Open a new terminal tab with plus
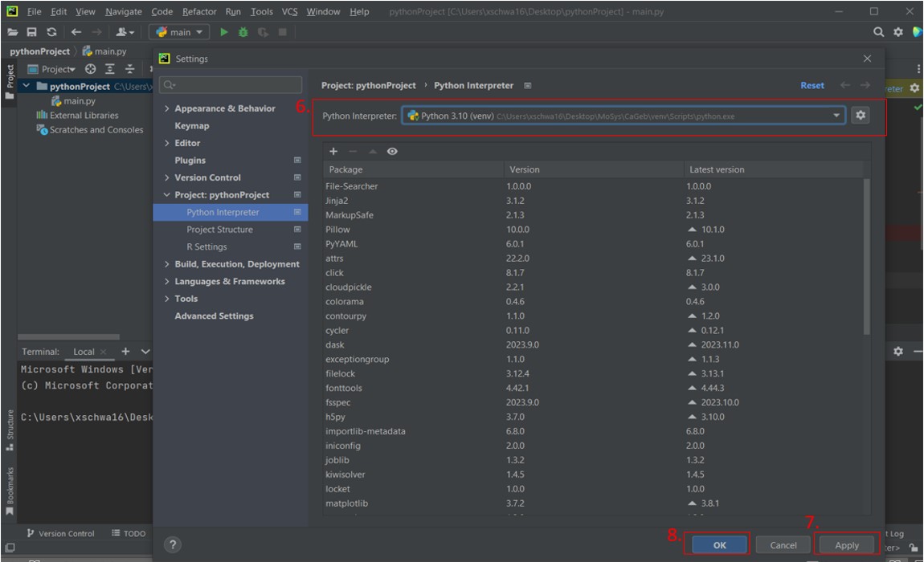924x562 pixels. pos(125,351)
